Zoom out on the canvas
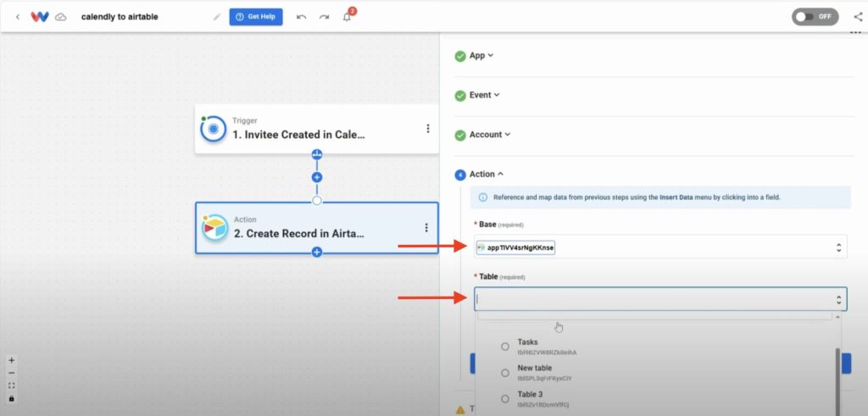This screenshot has width=868, height=416. [x=12, y=373]
